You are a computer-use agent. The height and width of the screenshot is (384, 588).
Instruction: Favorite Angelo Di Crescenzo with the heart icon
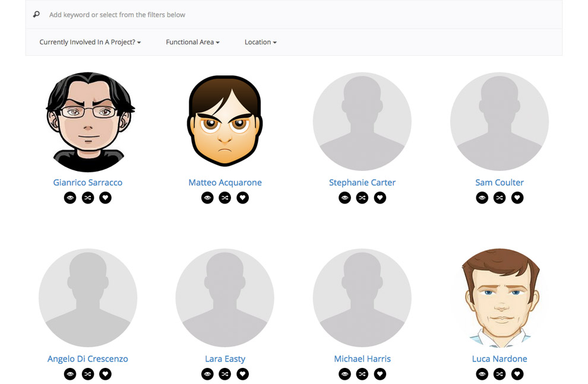pyautogui.click(x=105, y=374)
